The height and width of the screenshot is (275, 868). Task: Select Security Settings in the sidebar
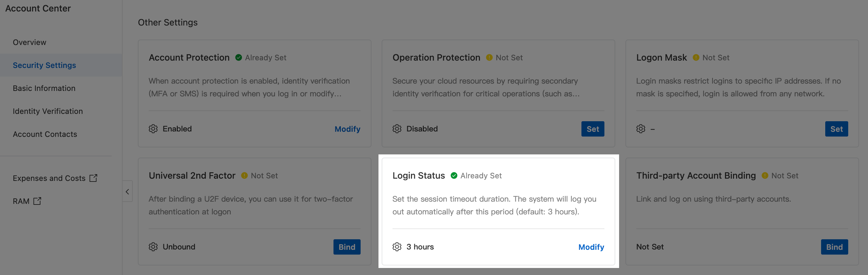pos(44,65)
